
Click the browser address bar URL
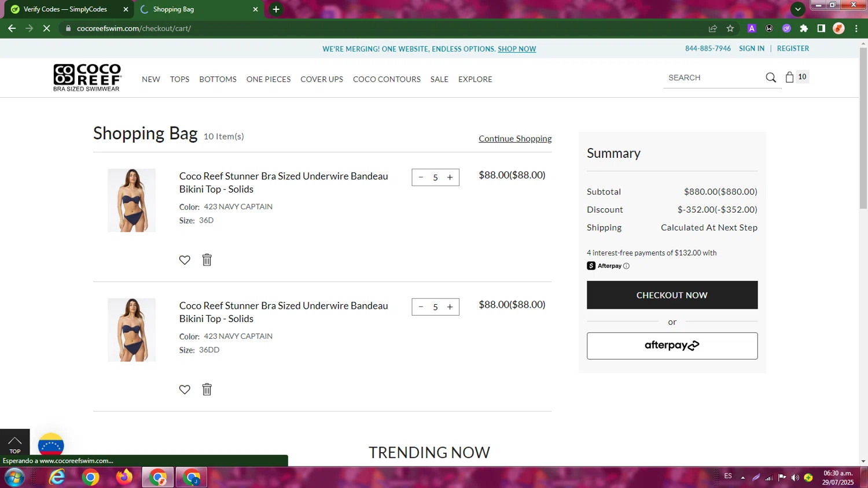tap(134, 28)
